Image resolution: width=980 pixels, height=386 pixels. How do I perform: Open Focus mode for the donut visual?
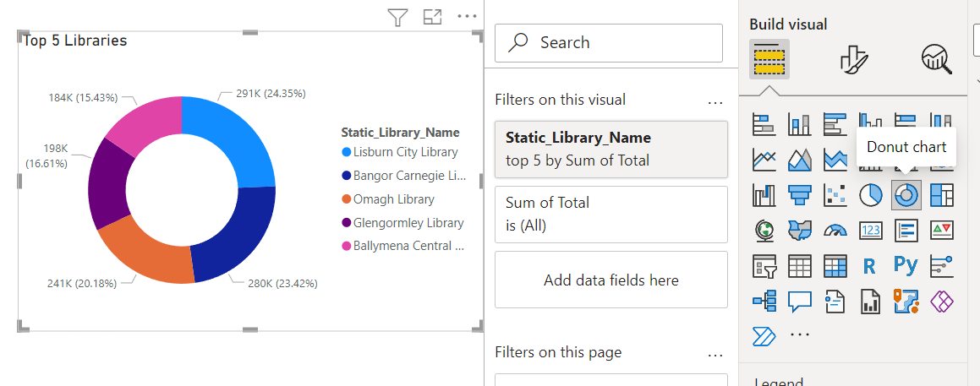click(433, 16)
